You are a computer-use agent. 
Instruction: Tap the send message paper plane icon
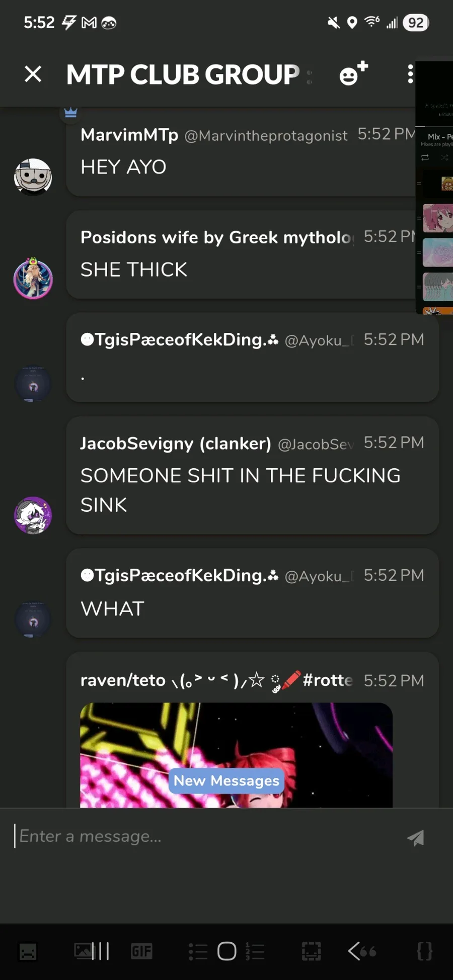(x=416, y=837)
